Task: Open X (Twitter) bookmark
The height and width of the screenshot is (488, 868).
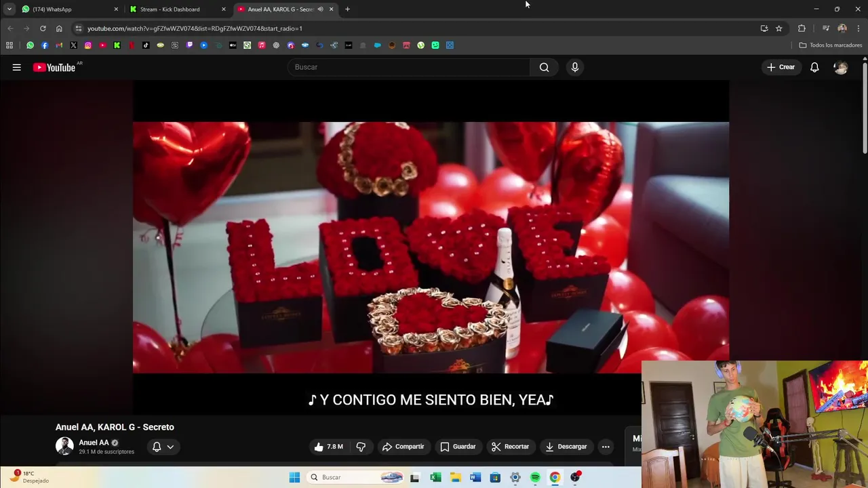Action: pyautogui.click(x=73, y=45)
